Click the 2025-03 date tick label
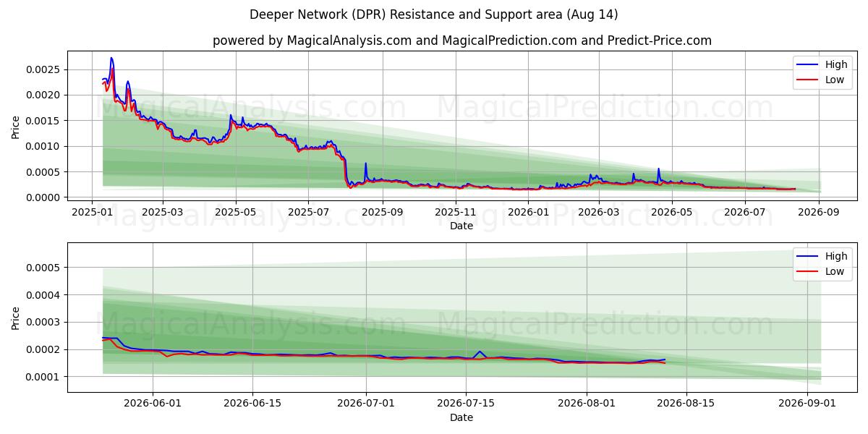868x434 pixels. coord(161,211)
